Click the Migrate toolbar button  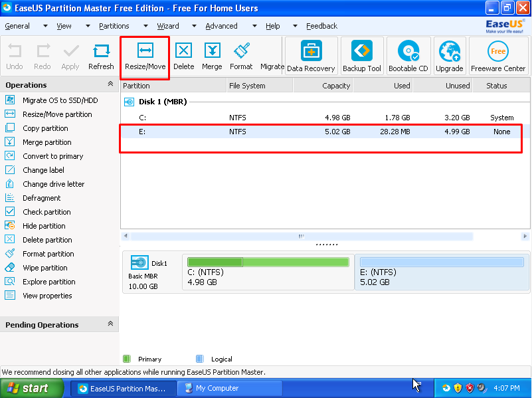coord(272,66)
